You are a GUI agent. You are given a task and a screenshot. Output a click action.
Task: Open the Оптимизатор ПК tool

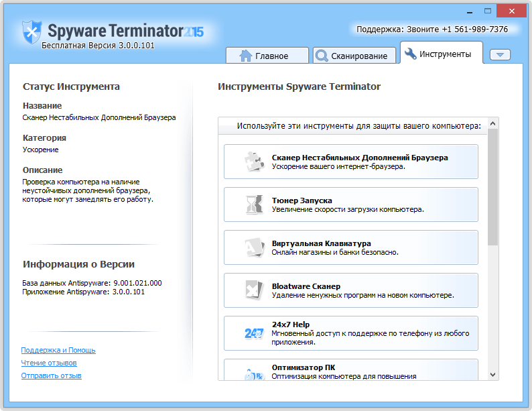tap(351, 370)
